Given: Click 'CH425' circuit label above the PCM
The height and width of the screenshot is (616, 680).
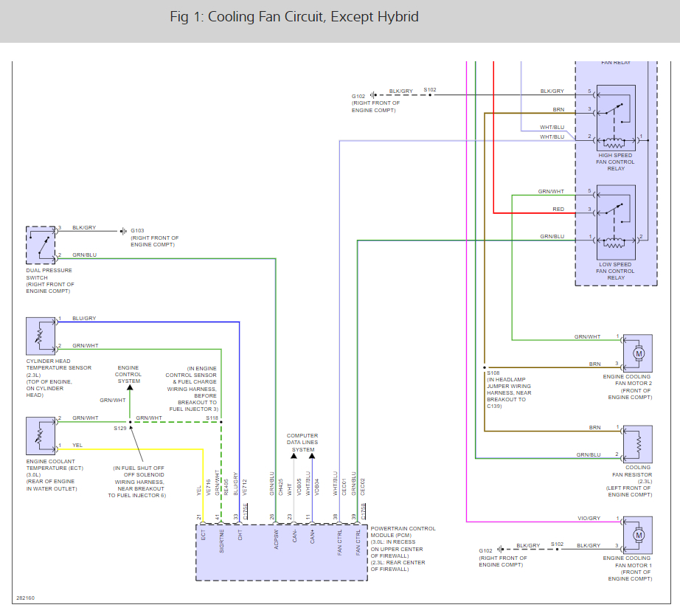Looking at the screenshot, I should click(280, 487).
